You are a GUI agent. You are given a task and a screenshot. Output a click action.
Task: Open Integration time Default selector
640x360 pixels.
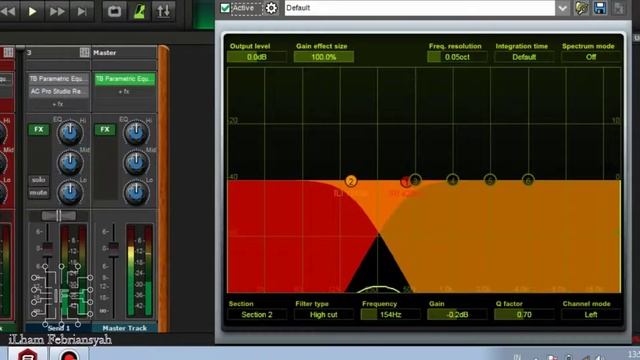pyautogui.click(x=524, y=57)
